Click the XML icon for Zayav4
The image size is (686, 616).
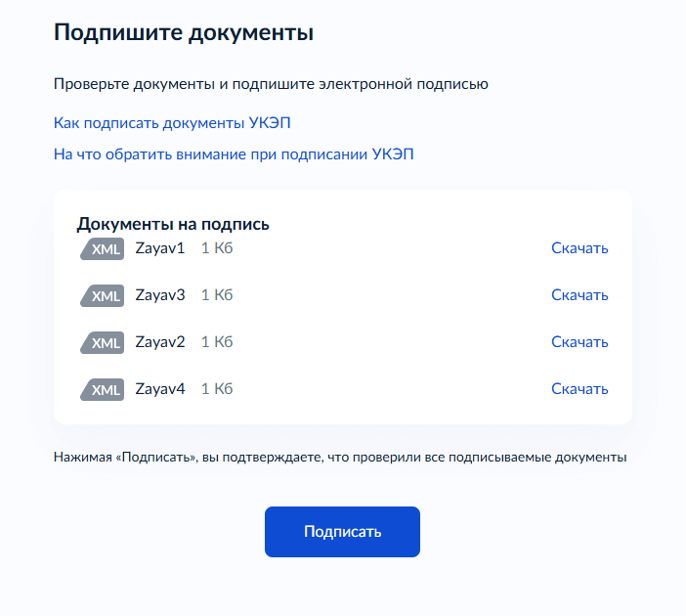pos(102,389)
